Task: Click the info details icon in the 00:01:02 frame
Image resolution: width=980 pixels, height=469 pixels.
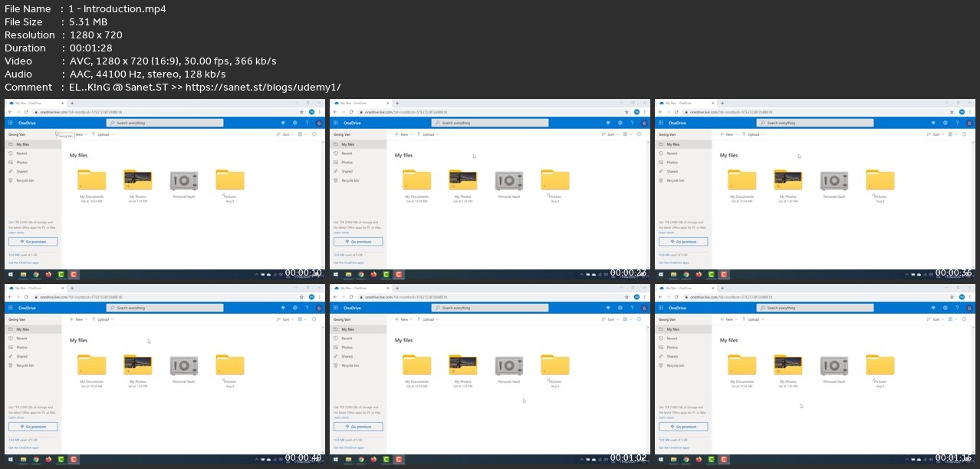Action: coord(640,319)
